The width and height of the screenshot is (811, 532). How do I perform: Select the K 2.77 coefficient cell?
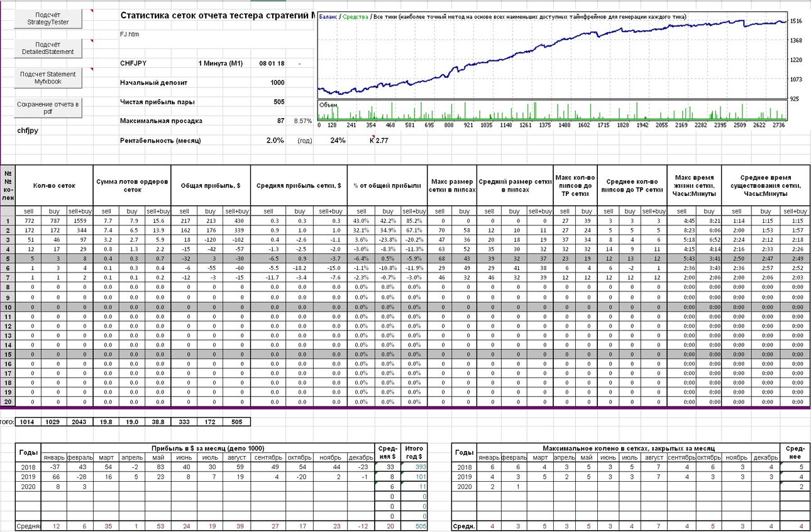(x=379, y=141)
